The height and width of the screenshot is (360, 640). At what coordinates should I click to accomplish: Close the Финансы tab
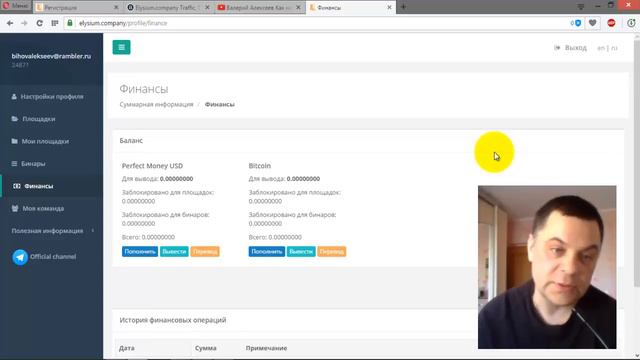click(x=389, y=7)
